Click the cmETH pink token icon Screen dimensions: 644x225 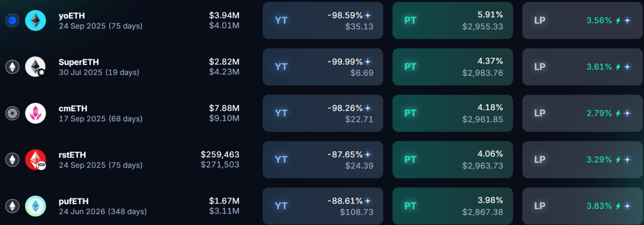[35, 113]
